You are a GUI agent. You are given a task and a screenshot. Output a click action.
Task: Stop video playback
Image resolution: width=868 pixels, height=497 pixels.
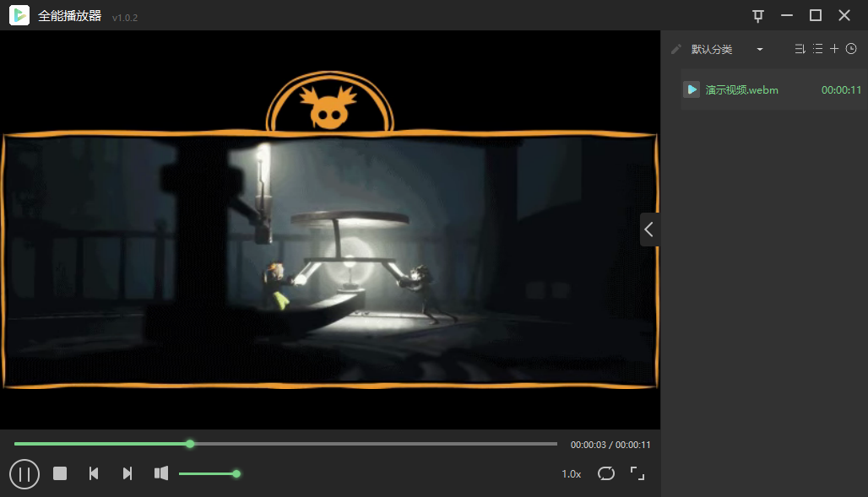point(60,473)
